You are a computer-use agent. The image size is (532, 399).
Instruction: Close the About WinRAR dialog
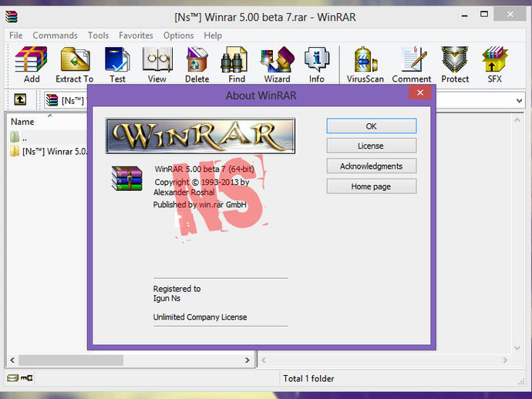[x=420, y=92]
